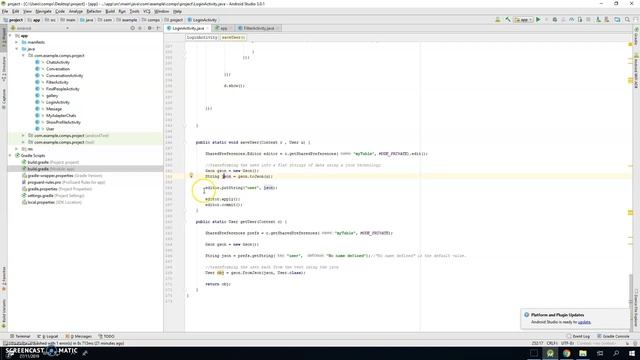The width and height of the screenshot is (640, 360).
Task: Click the LoginActivity breadcrumb in editor
Action: (x=202, y=37)
